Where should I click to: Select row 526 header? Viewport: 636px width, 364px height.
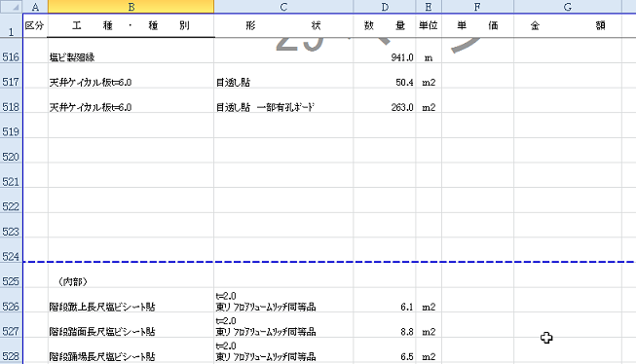pyautogui.click(x=11, y=300)
